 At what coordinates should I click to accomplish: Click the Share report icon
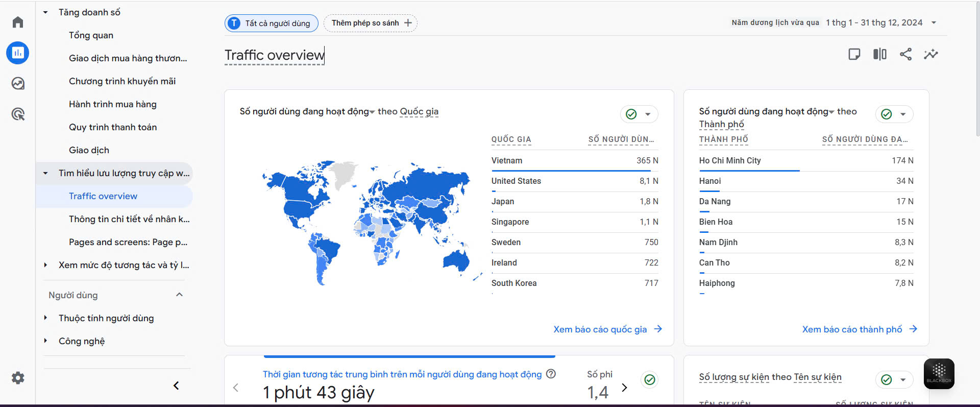(905, 55)
